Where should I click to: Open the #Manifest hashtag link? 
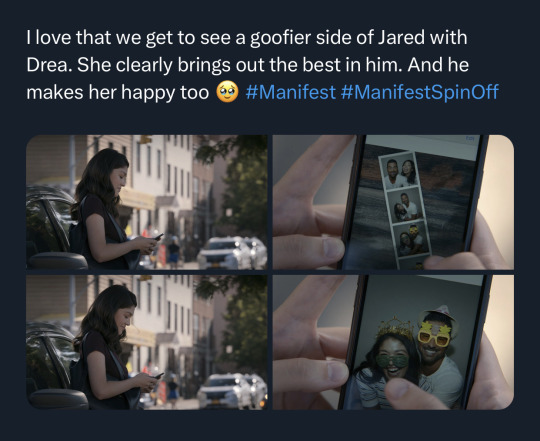[x=290, y=92]
